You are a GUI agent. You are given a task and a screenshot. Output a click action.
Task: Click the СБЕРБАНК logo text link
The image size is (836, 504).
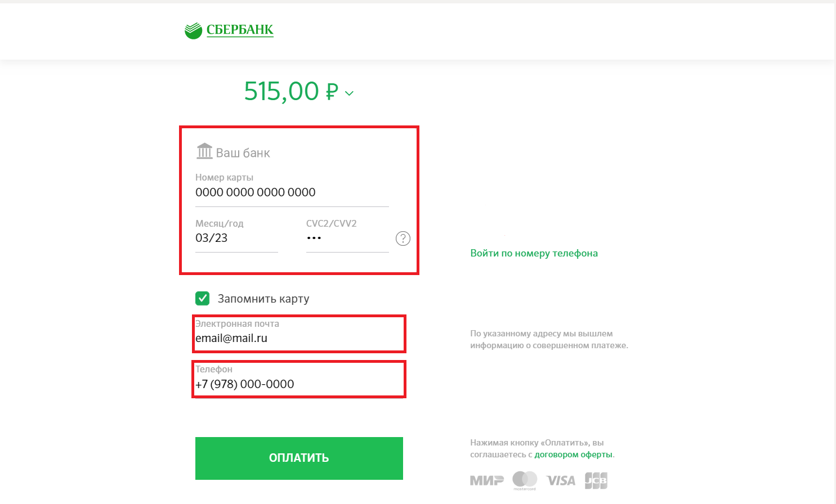click(240, 30)
